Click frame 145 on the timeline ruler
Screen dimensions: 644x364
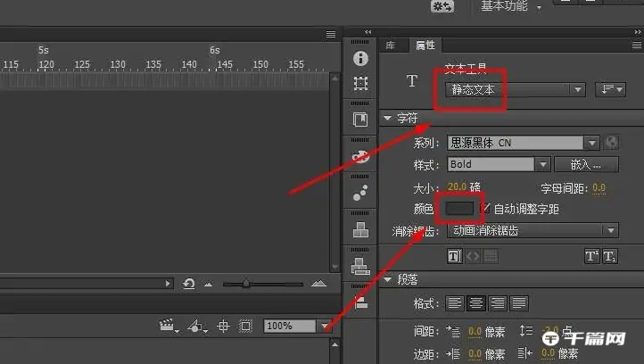pyautogui.click(x=225, y=64)
